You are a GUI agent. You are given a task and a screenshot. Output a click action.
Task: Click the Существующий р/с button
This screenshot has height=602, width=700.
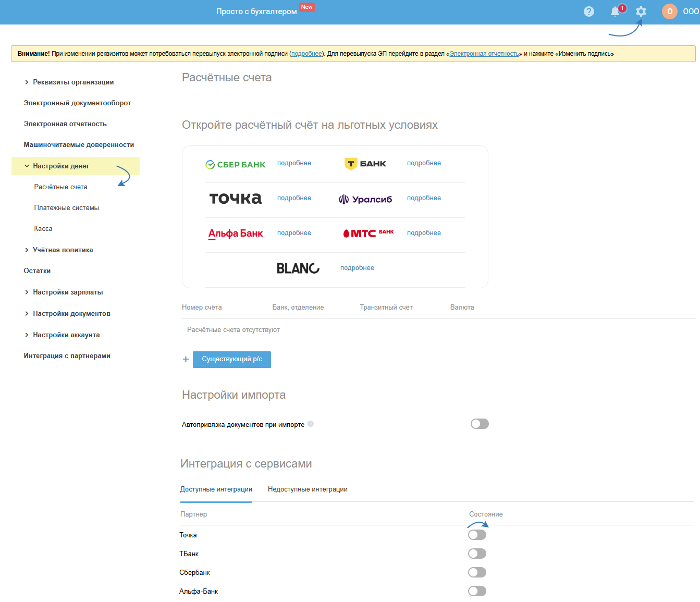coord(232,360)
